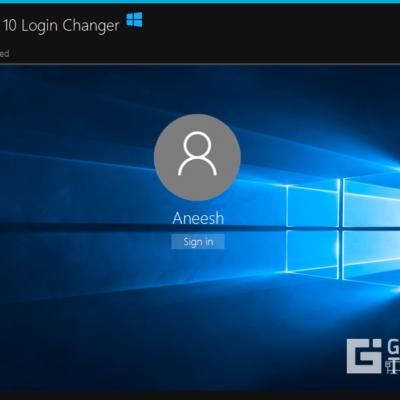Click the gray user avatar picture
This screenshot has width=400, height=400.
click(x=197, y=157)
